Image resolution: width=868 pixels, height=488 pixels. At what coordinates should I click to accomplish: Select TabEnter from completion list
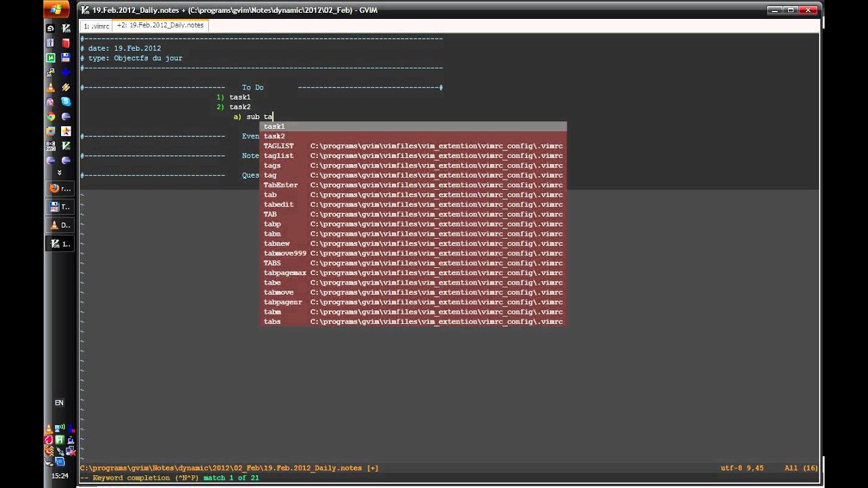(x=413, y=185)
